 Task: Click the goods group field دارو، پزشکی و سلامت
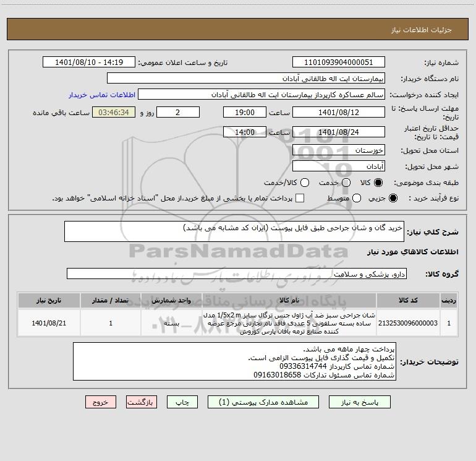[x=237, y=274]
